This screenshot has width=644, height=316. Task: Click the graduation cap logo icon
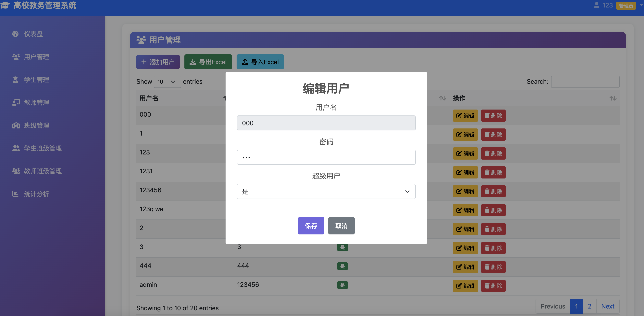[x=6, y=5]
